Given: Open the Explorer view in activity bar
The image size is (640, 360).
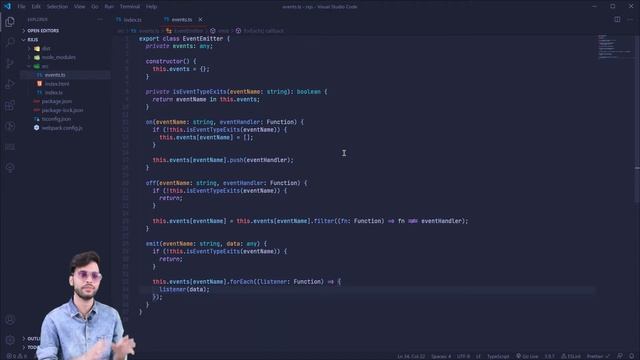Looking at the screenshot, I should point(10,22).
